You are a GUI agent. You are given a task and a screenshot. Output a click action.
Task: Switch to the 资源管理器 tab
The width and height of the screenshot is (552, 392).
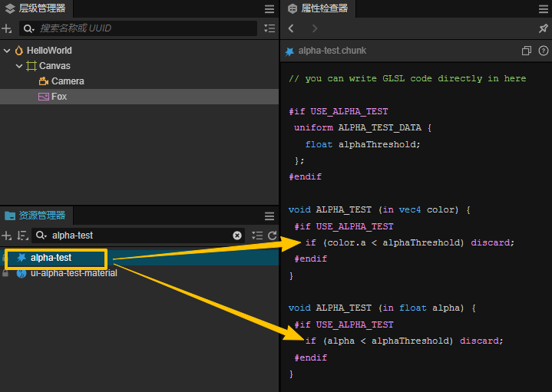(36, 216)
